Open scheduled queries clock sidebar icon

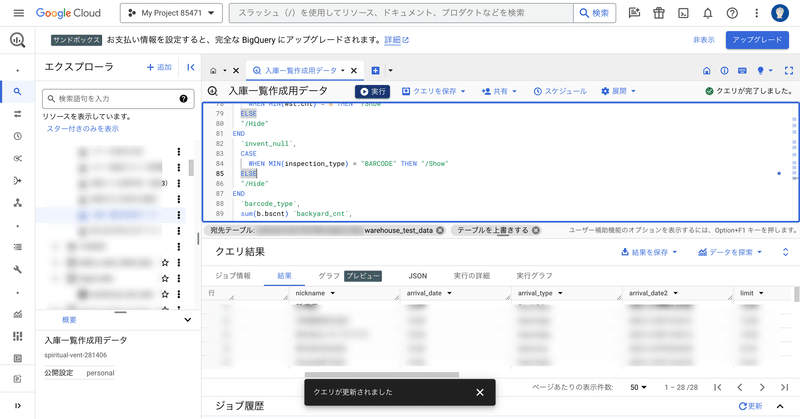(17, 136)
